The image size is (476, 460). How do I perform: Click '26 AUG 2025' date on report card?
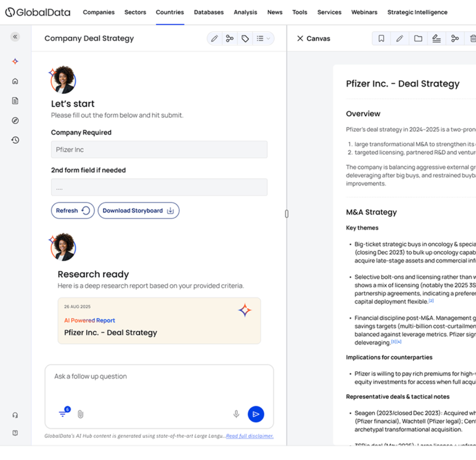(x=77, y=307)
